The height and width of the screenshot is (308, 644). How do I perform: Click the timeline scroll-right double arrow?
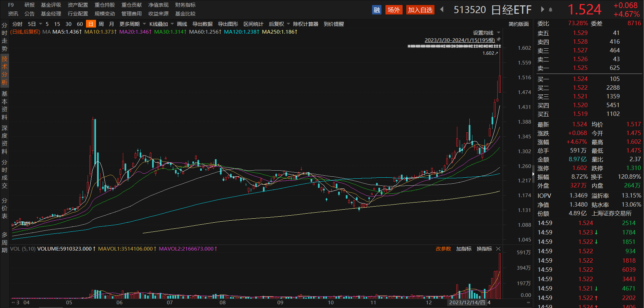(528, 303)
